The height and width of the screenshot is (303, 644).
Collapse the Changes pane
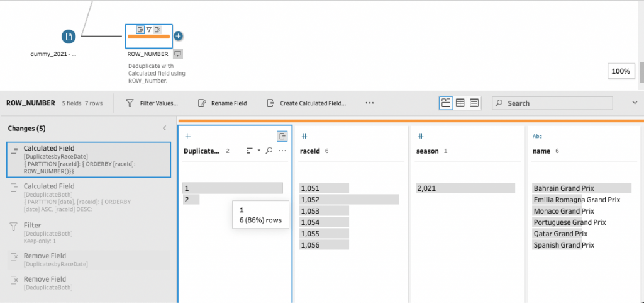(165, 128)
